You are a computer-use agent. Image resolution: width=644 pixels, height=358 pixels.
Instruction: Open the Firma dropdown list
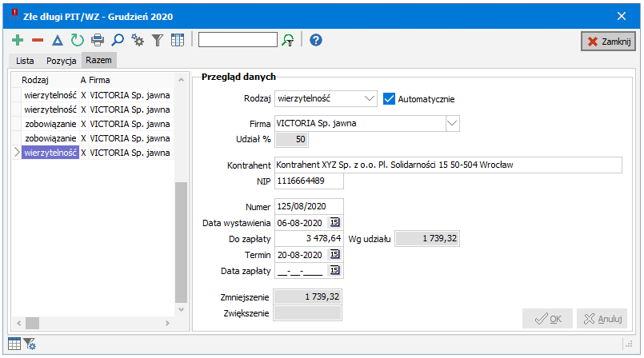tap(453, 123)
